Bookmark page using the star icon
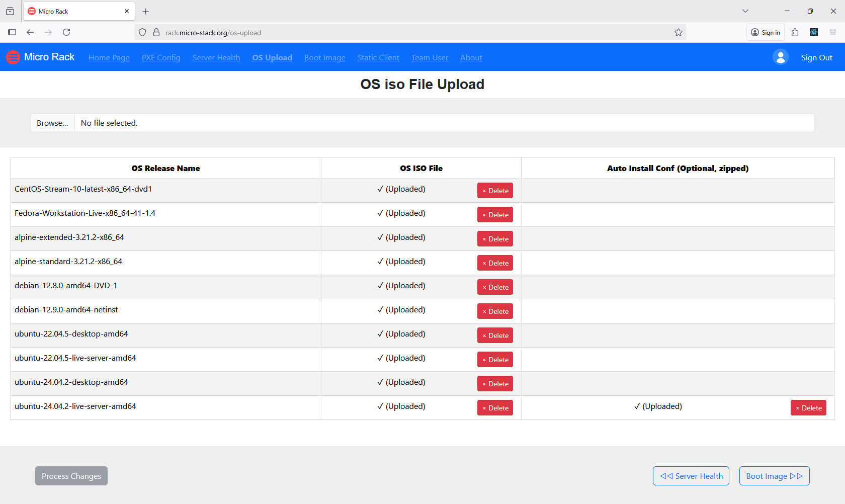Image resolution: width=845 pixels, height=504 pixels. [678, 32]
